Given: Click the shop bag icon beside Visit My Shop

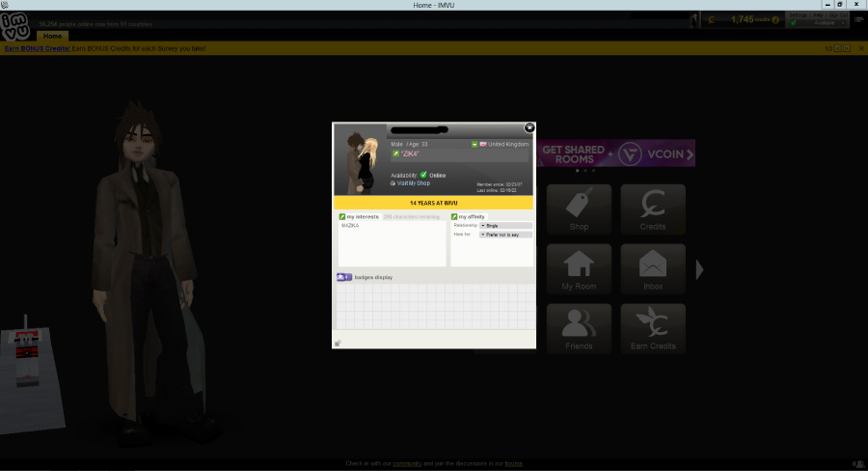Looking at the screenshot, I should click(393, 183).
